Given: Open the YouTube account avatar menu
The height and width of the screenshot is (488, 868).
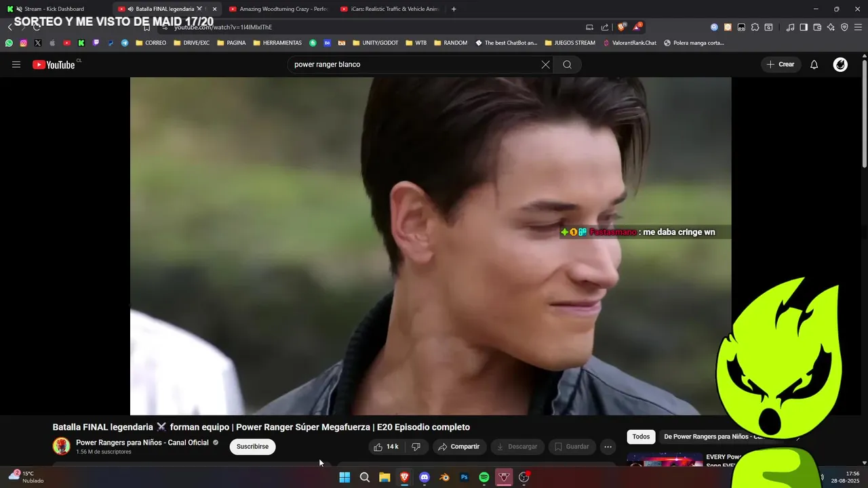Looking at the screenshot, I should pos(840,64).
